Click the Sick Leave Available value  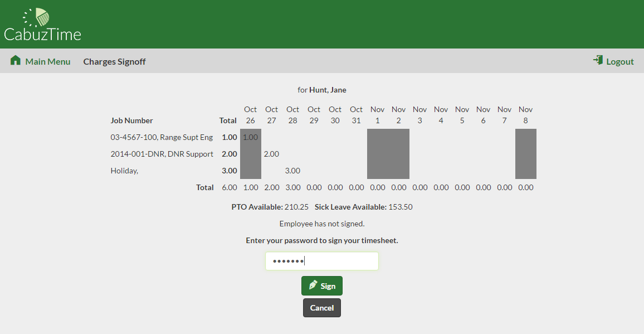401,207
